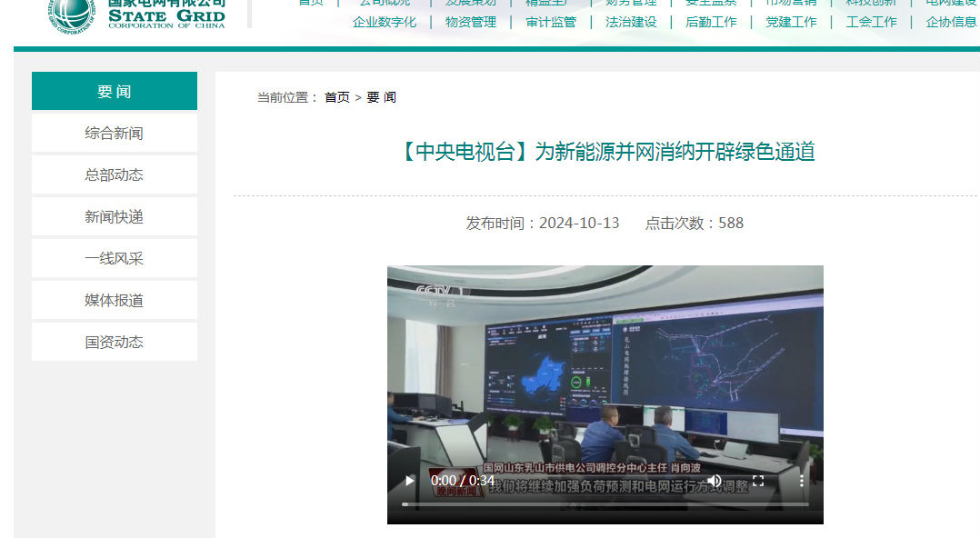Click the 要闻 breadcrumb link
The height and width of the screenshot is (538, 980).
381,97
